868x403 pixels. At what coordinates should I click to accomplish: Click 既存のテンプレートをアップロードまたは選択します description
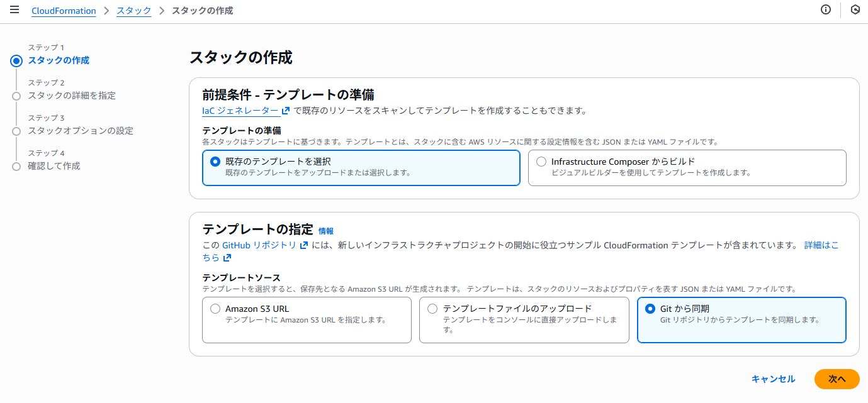(x=318, y=172)
